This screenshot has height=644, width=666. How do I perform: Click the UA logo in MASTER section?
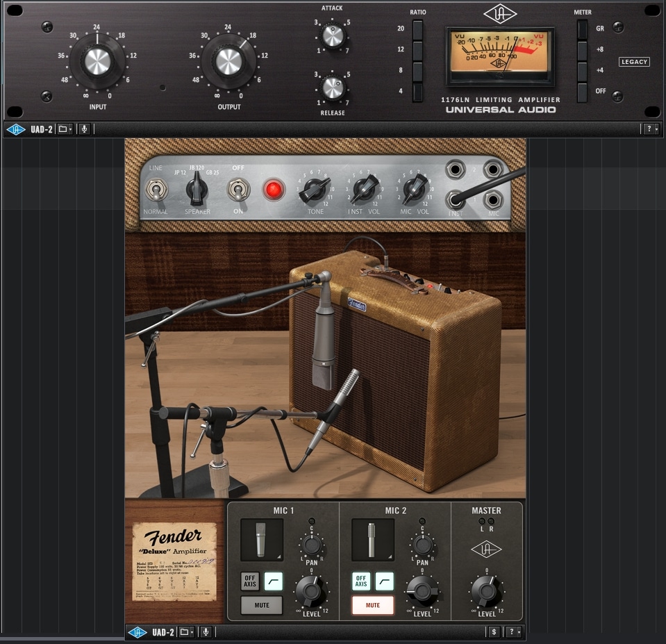tap(486, 550)
